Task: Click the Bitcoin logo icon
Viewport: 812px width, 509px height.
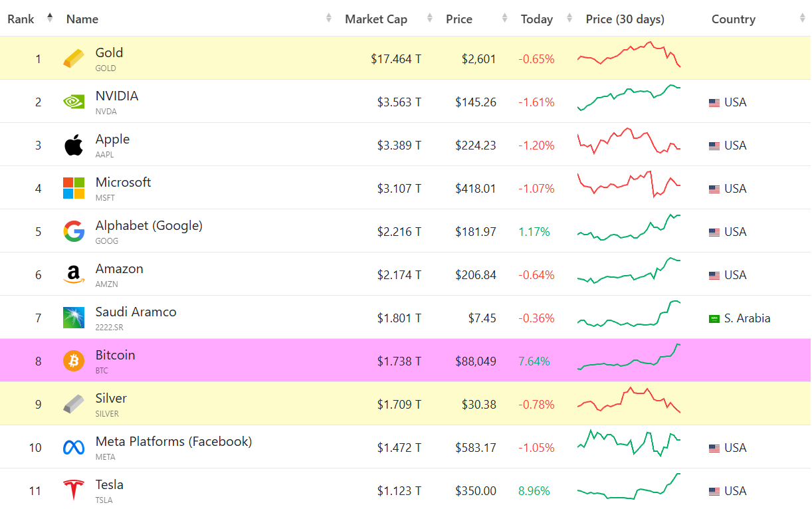Action: point(74,361)
